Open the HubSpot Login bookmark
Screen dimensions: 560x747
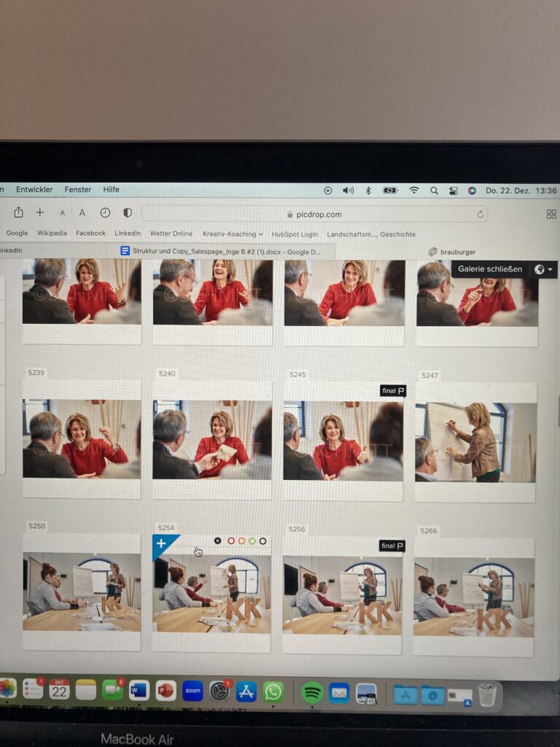pos(295,234)
